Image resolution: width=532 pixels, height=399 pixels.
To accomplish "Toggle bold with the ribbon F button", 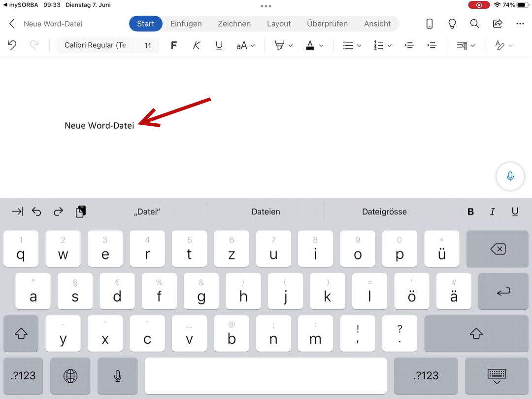I will point(173,45).
